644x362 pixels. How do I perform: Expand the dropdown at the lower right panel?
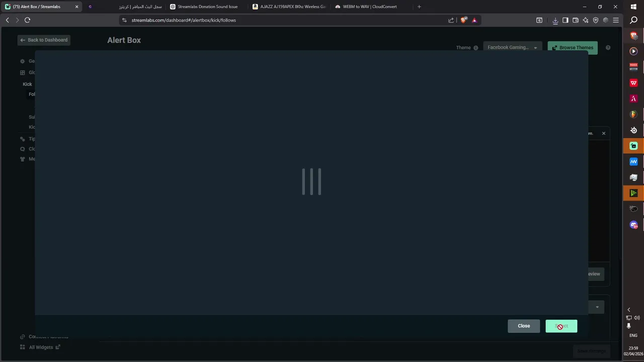pos(597,307)
